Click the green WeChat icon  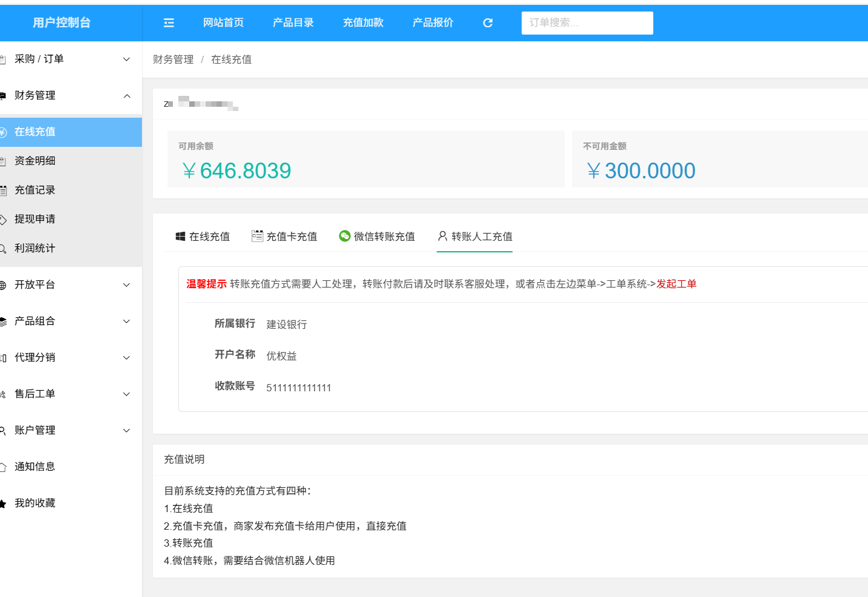click(345, 236)
